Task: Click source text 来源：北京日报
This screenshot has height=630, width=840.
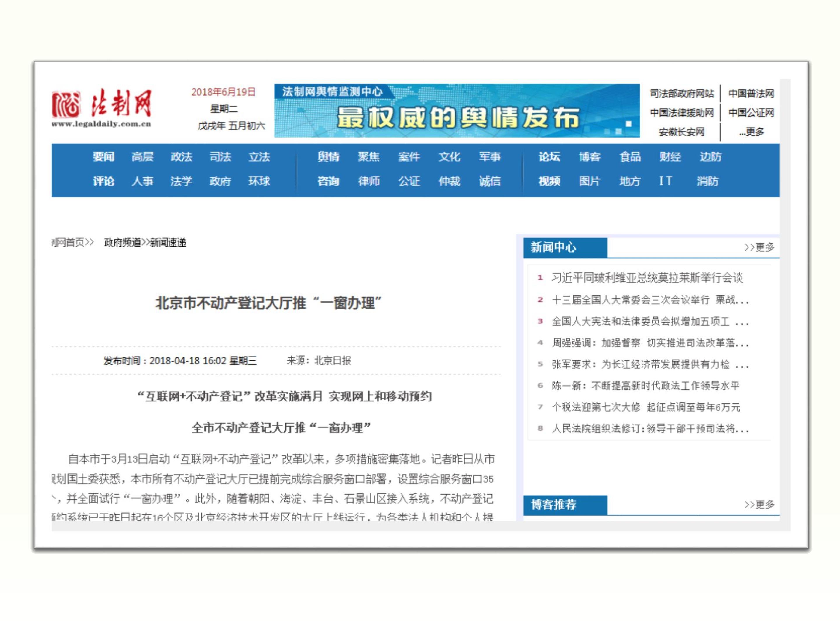Action: (x=318, y=360)
